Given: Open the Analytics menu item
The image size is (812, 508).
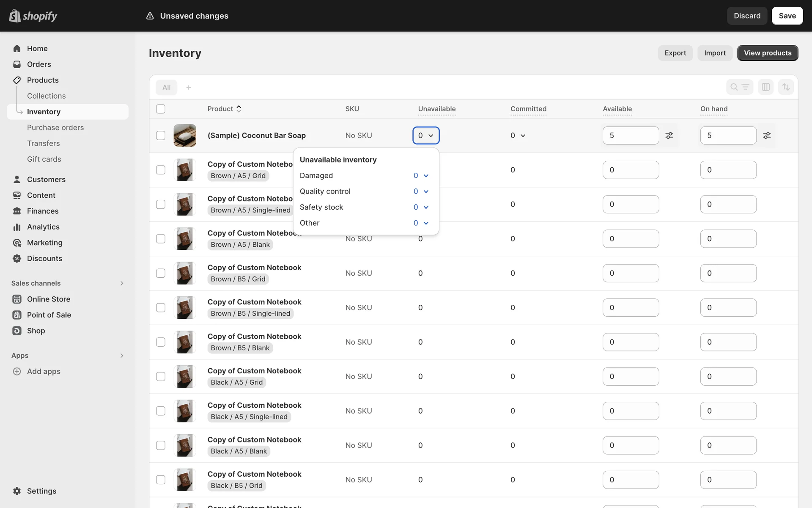Looking at the screenshot, I should point(43,227).
